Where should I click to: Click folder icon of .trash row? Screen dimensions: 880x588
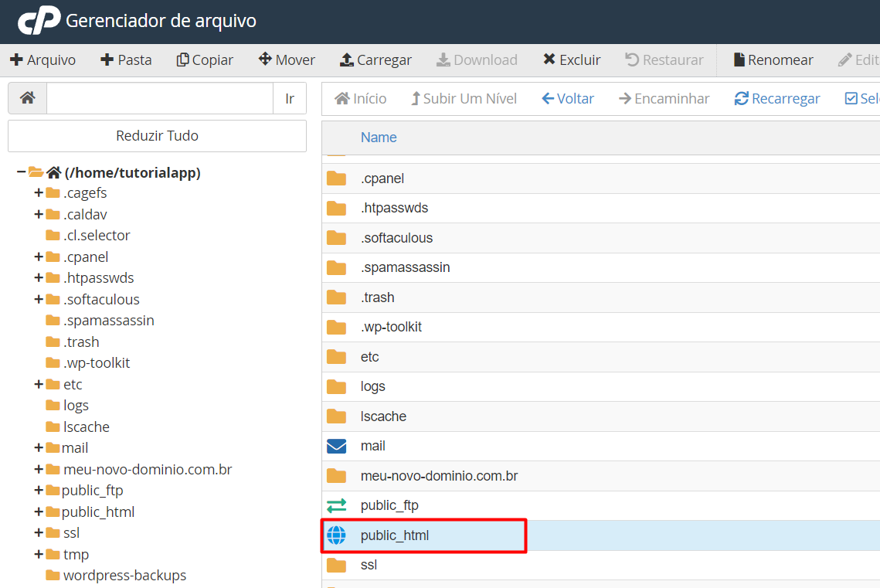(x=336, y=297)
